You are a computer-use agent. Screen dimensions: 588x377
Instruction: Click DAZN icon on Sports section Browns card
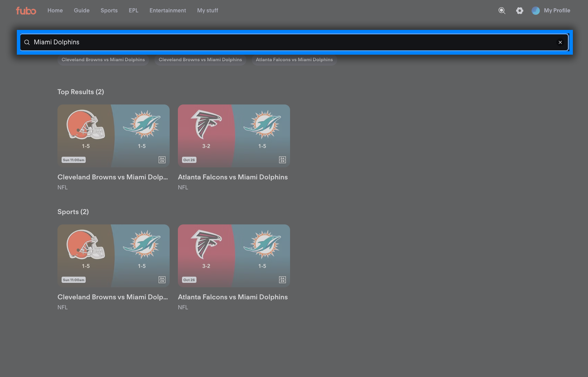point(162,280)
